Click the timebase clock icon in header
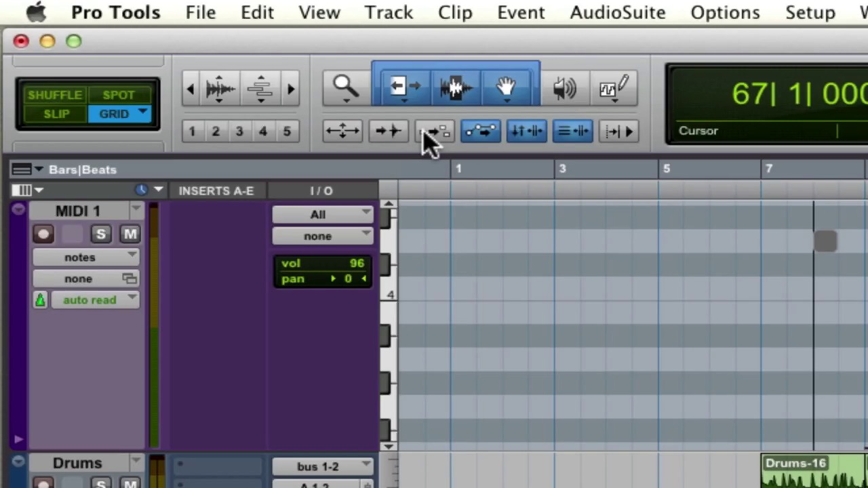This screenshot has height=488, width=868. pyautogui.click(x=141, y=190)
